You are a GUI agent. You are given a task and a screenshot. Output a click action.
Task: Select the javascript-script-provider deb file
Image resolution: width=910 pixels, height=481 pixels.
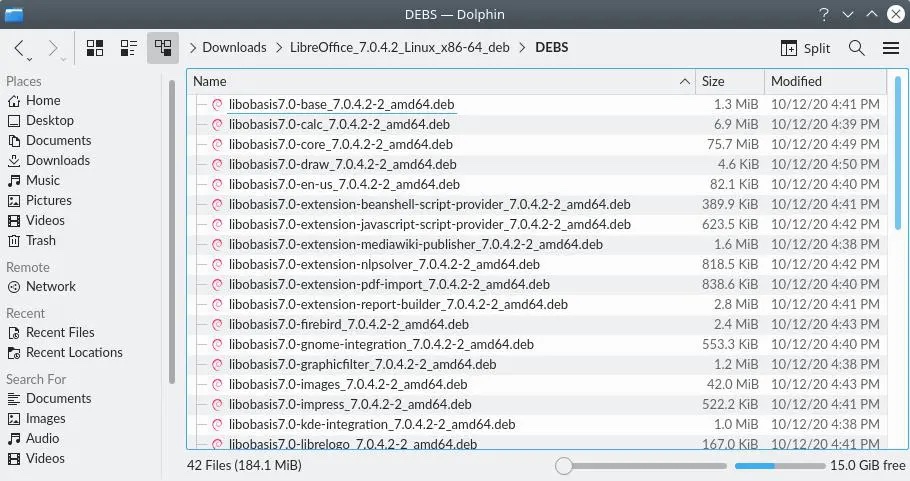point(429,225)
